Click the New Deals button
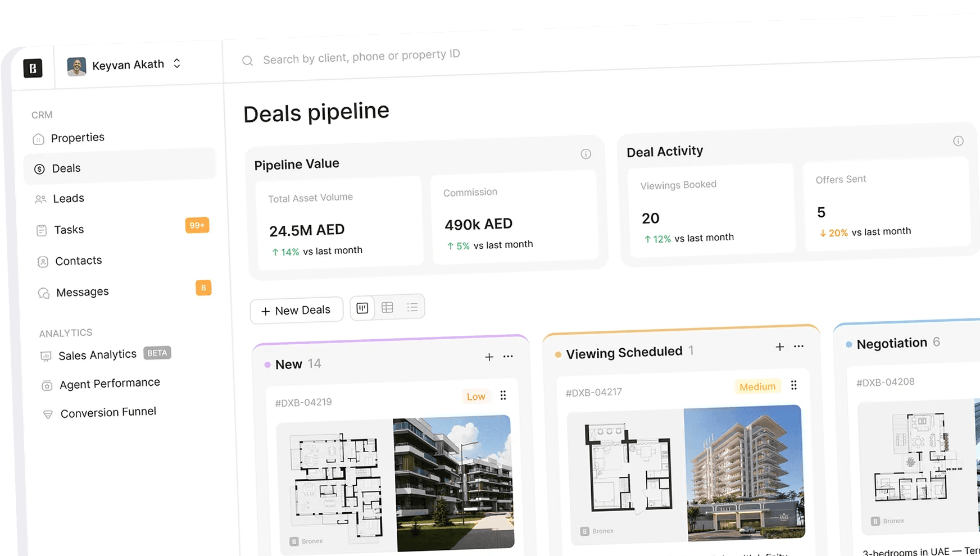Viewport: 980px width, 556px height. point(296,309)
